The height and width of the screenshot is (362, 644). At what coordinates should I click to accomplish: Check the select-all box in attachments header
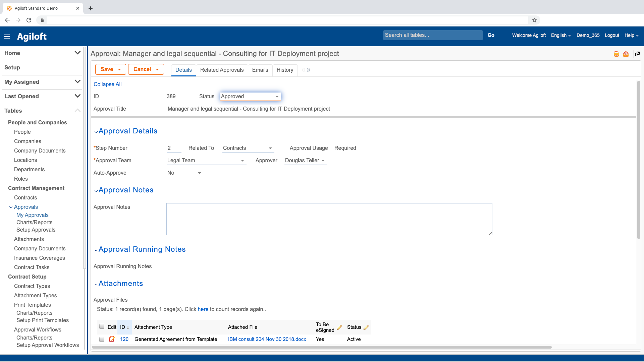pos(102,326)
